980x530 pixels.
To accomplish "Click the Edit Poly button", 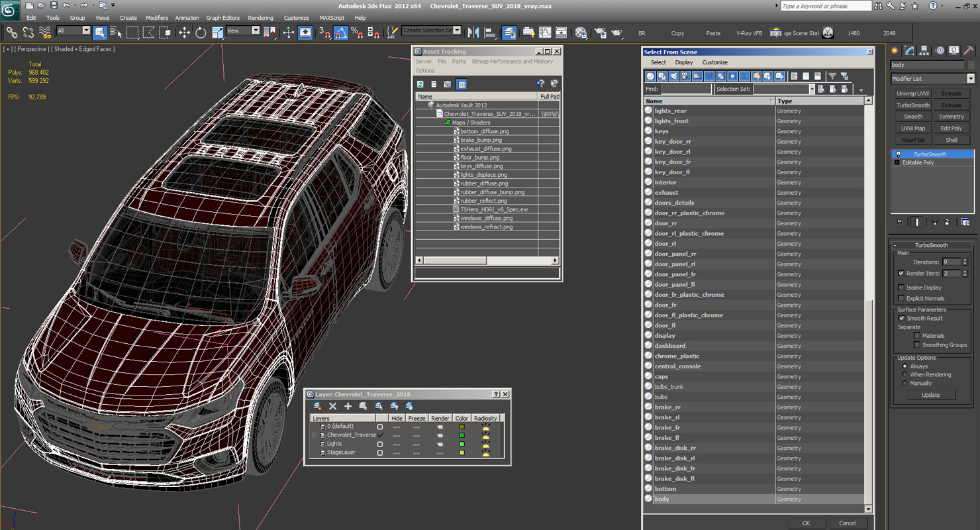I will point(952,129).
